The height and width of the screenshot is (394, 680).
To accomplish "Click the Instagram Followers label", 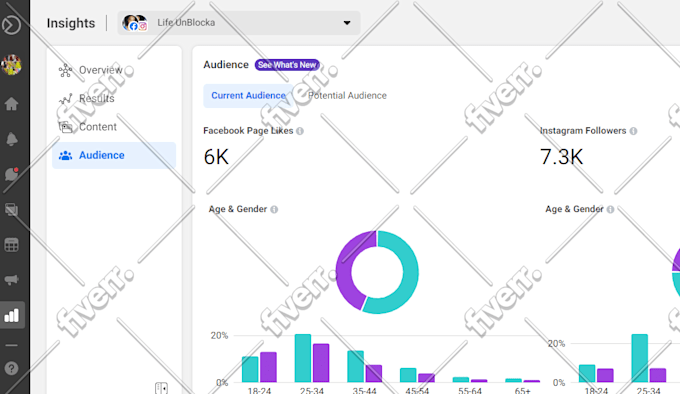I will coord(583,130).
